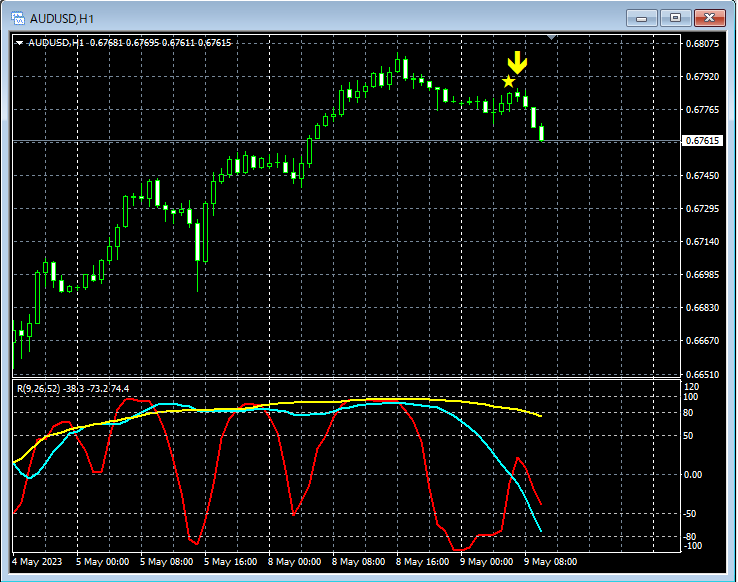Click the 0.66510 price scale label
The height and width of the screenshot is (582, 738).
click(x=702, y=375)
